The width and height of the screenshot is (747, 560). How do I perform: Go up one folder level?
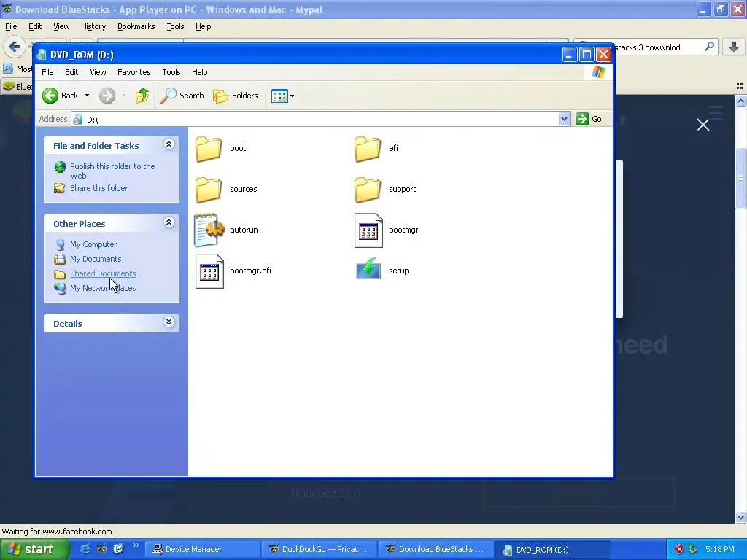tap(142, 96)
